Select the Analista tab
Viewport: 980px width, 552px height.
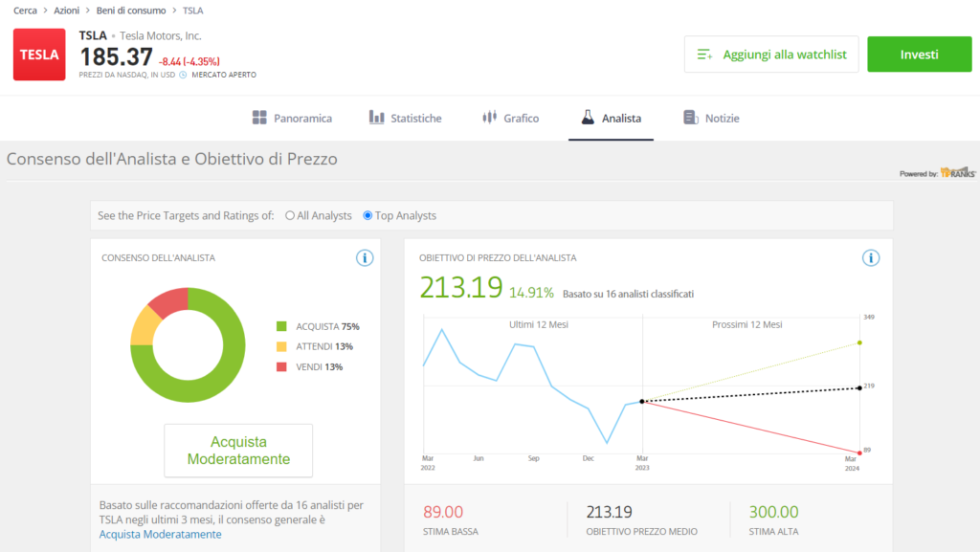coord(611,118)
